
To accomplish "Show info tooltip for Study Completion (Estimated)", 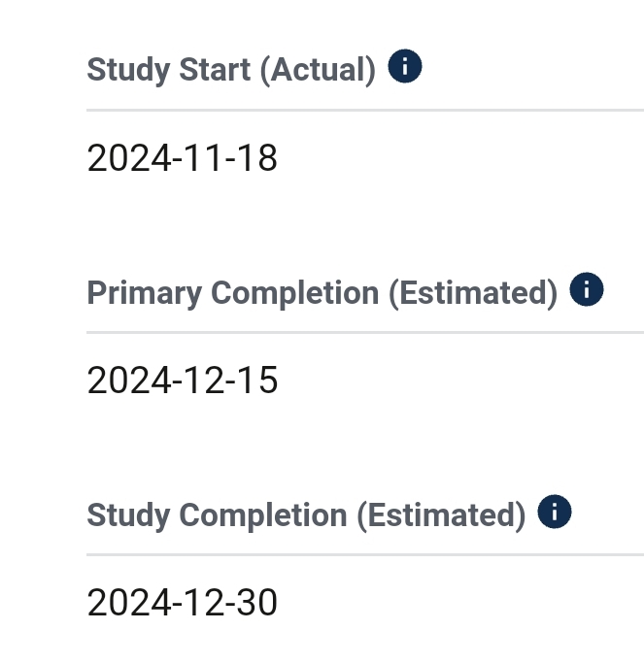I will pos(555,512).
